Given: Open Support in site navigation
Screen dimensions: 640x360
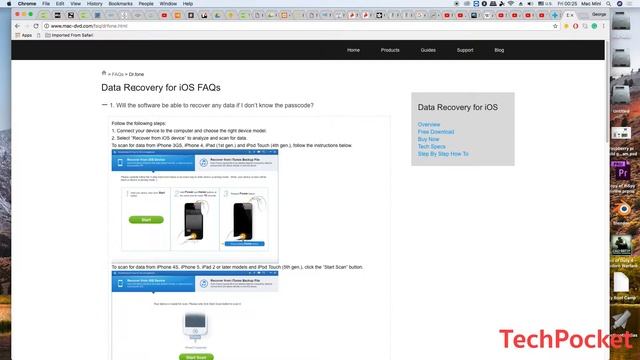Looking at the screenshot, I should [x=465, y=50].
